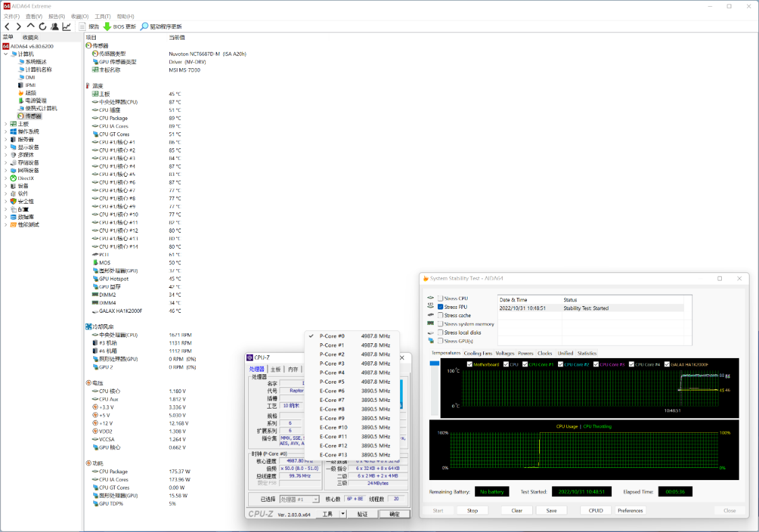759x532 pixels.
Task: Click the 网络设备 network icon in tree
Action: coord(13,170)
